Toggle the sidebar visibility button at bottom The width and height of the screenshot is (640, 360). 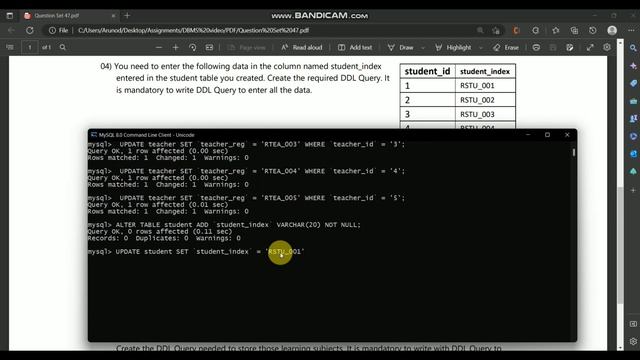coord(633,324)
